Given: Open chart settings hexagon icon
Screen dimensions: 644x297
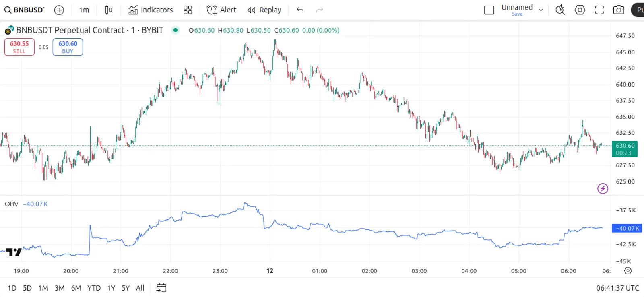Looking at the screenshot, I should tap(580, 10).
